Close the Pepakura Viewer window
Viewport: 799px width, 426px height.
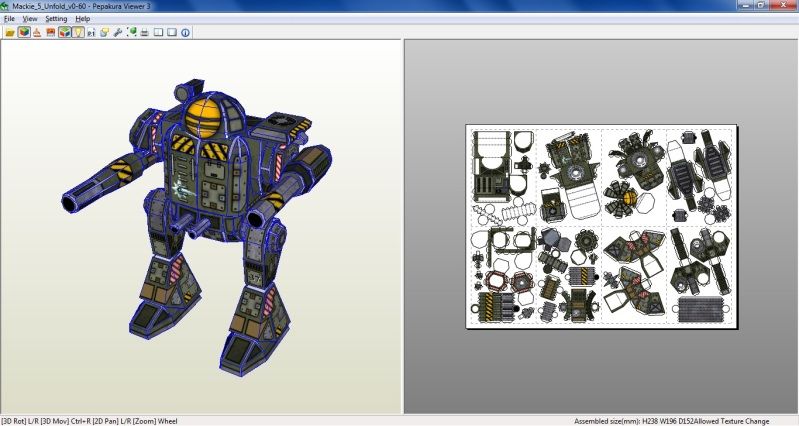point(783,5)
